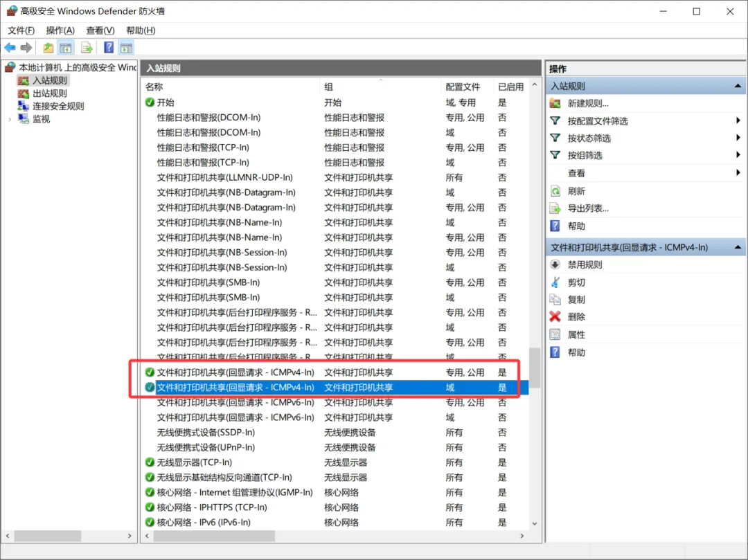Sort by 名称 column header
The image size is (748, 560).
coord(231,87)
